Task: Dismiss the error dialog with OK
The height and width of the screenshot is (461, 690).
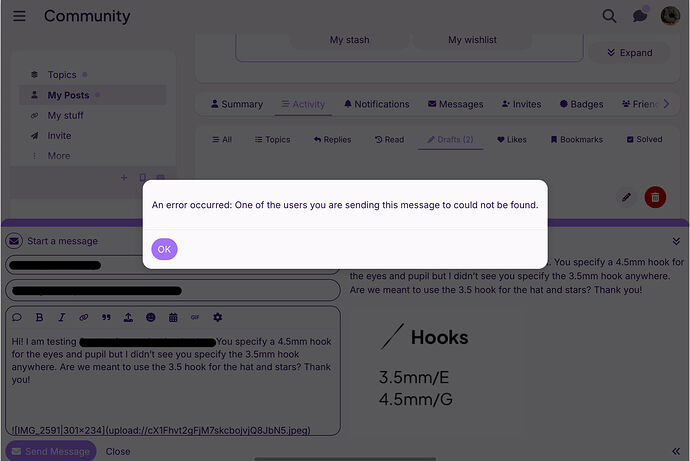Action: 164,249
